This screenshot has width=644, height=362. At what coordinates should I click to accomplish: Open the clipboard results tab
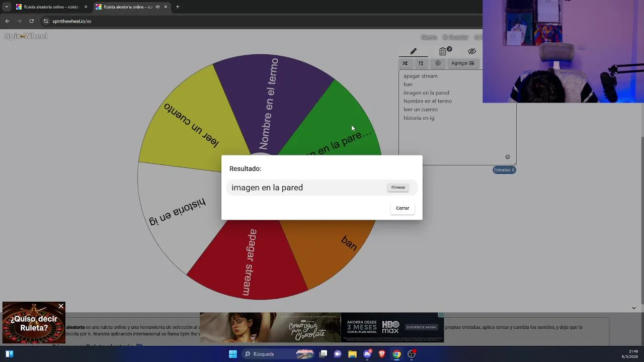[x=443, y=51]
